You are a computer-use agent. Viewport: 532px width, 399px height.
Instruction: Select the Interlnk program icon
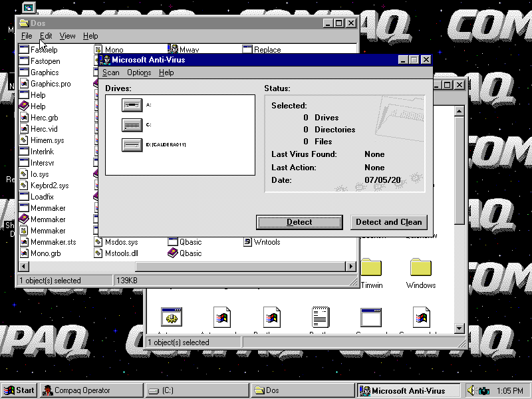click(x=24, y=152)
